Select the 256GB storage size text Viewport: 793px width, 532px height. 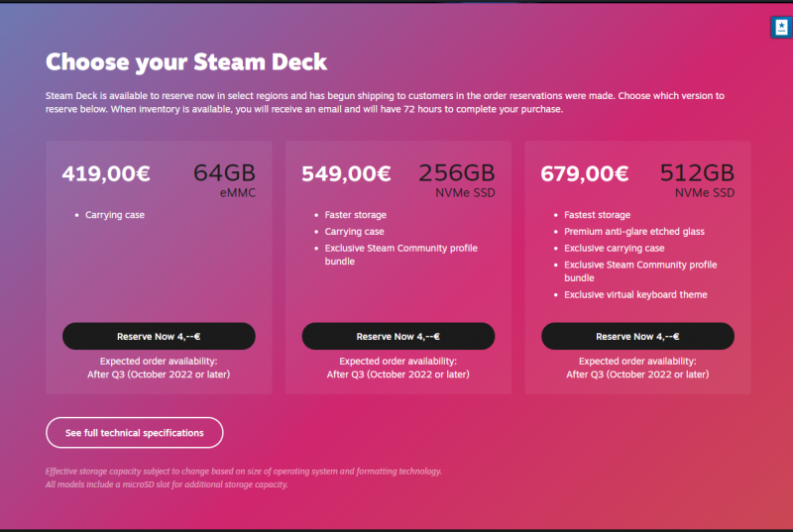pos(457,173)
